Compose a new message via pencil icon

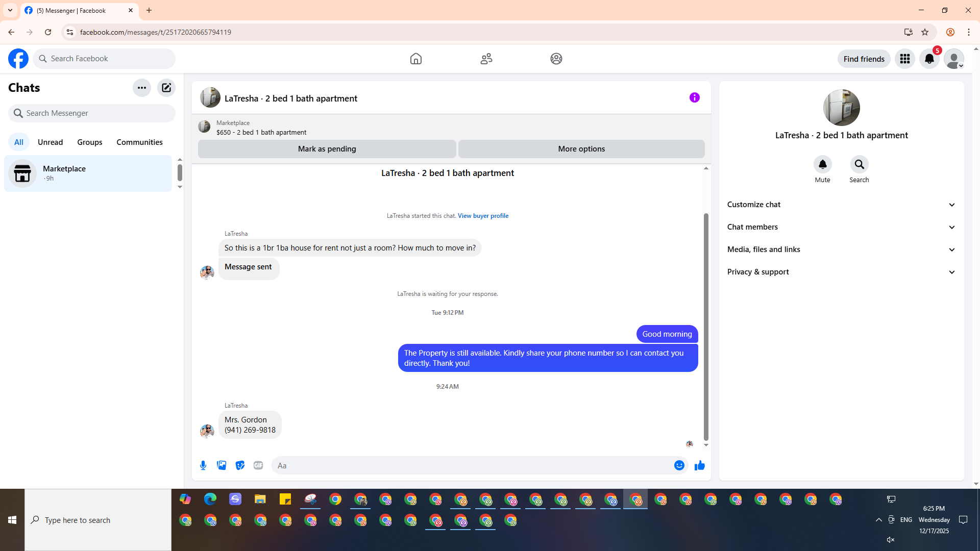point(166,88)
